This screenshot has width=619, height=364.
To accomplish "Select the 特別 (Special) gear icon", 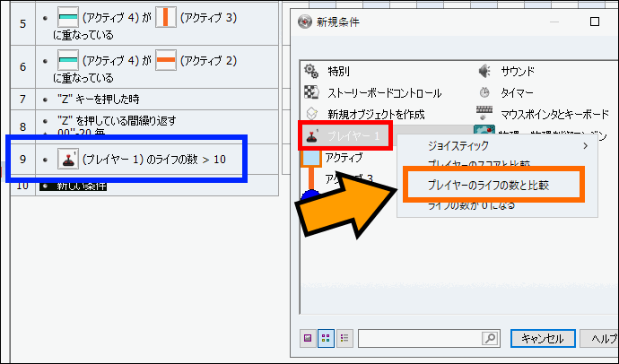I will click(x=311, y=71).
